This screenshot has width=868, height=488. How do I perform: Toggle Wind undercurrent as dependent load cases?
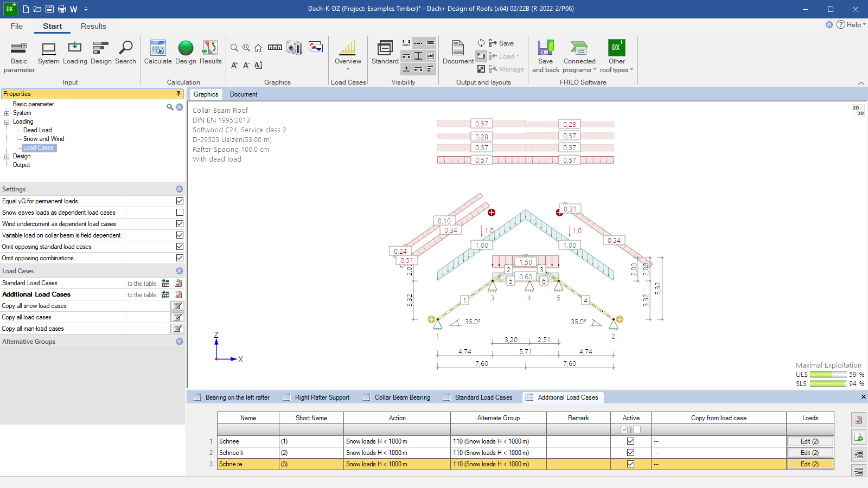(x=180, y=224)
